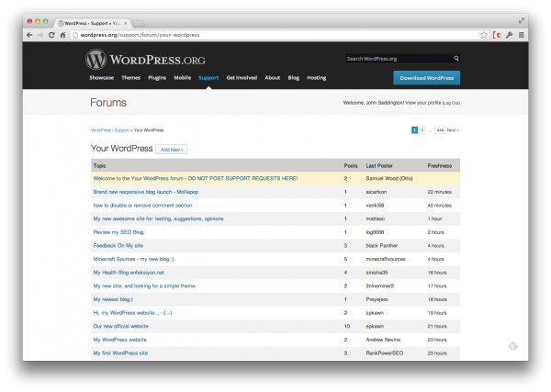Click WordPress breadcrumb link
Viewport: 551px width, 392px height.
point(101,130)
